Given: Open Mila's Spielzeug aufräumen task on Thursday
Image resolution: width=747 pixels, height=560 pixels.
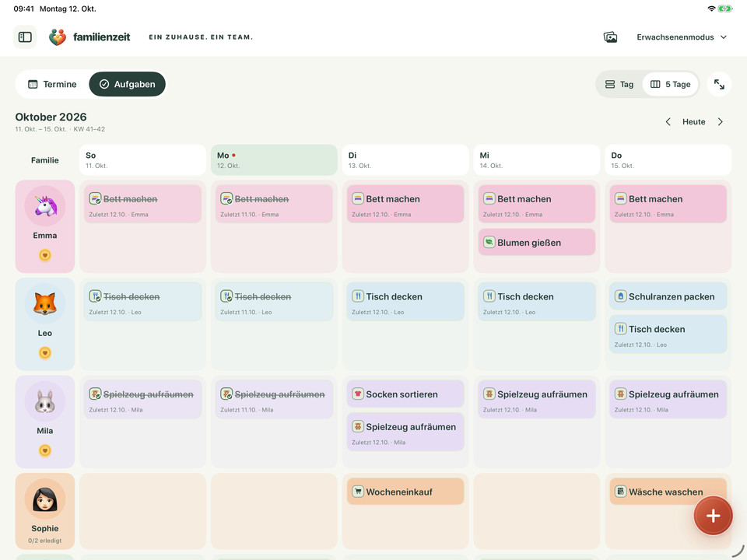Looking at the screenshot, I should (668, 399).
